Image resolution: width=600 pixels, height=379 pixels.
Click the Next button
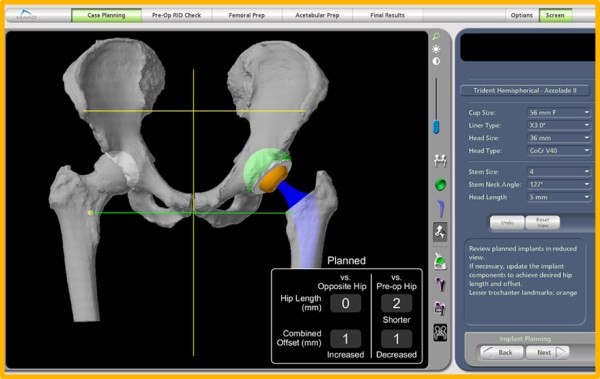click(x=548, y=352)
